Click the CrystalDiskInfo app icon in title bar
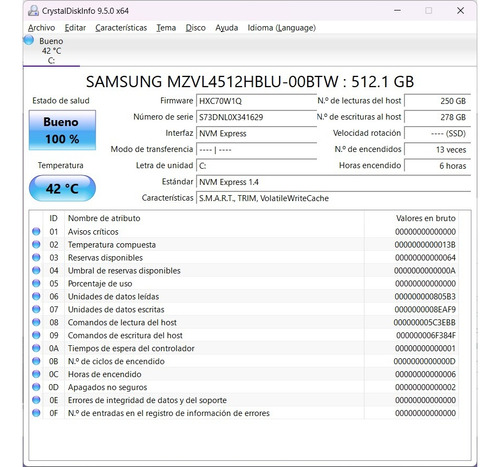The height and width of the screenshot is (467, 500). point(33,11)
